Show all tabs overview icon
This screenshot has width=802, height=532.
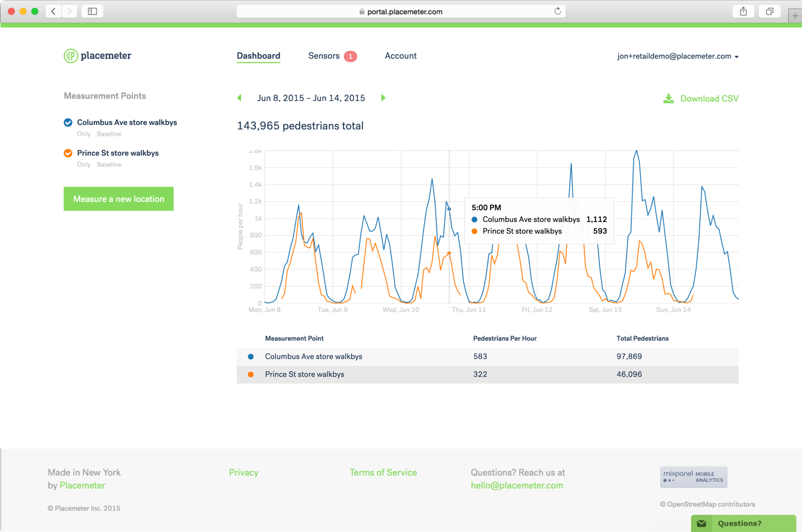769,11
